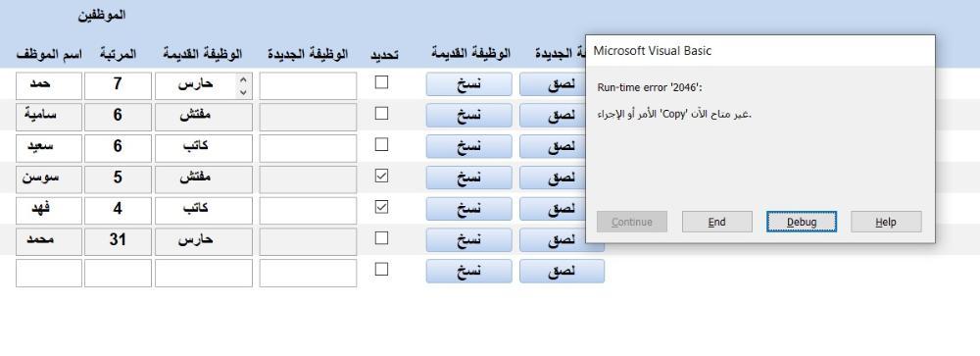This screenshot has height=356, width=980.
Task: Click نسخ button in سامية row
Action: tap(468, 115)
